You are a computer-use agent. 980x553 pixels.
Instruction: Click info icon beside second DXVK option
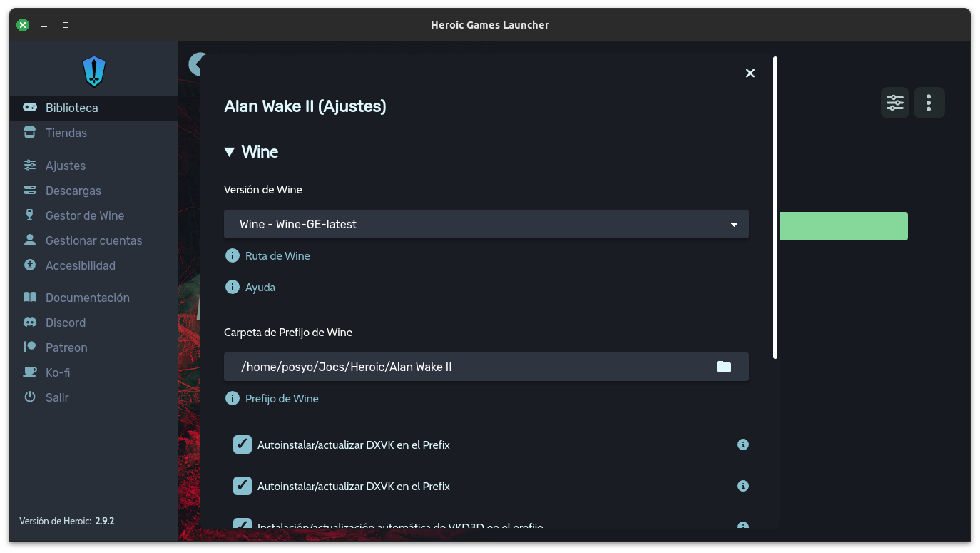pos(742,486)
